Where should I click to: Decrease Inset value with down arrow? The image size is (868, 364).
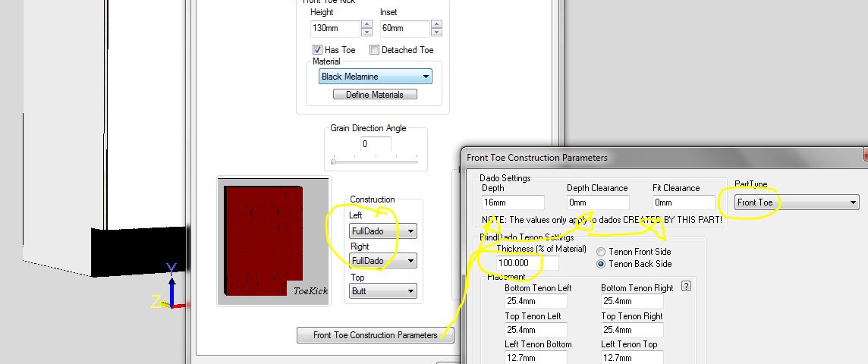(x=436, y=33)
